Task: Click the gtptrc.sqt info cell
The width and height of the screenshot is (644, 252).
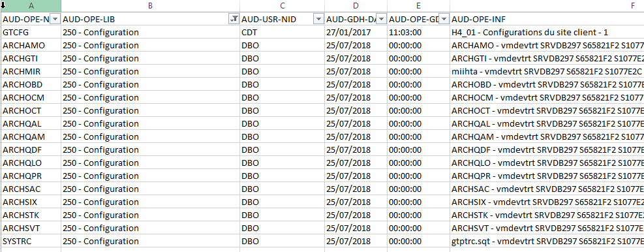Action: pos(547,241)
